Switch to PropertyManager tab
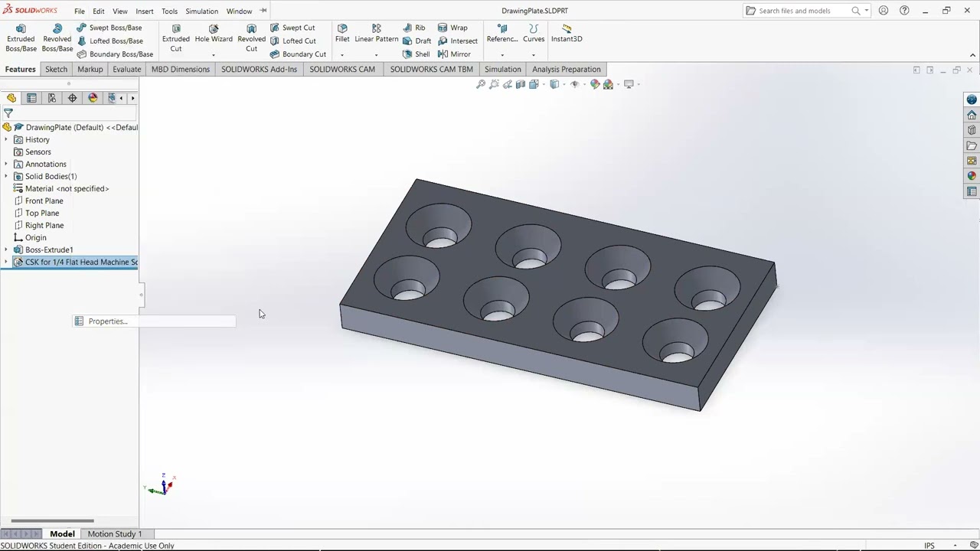The width and height of the screenshot is (980, 551). (31, 98)
